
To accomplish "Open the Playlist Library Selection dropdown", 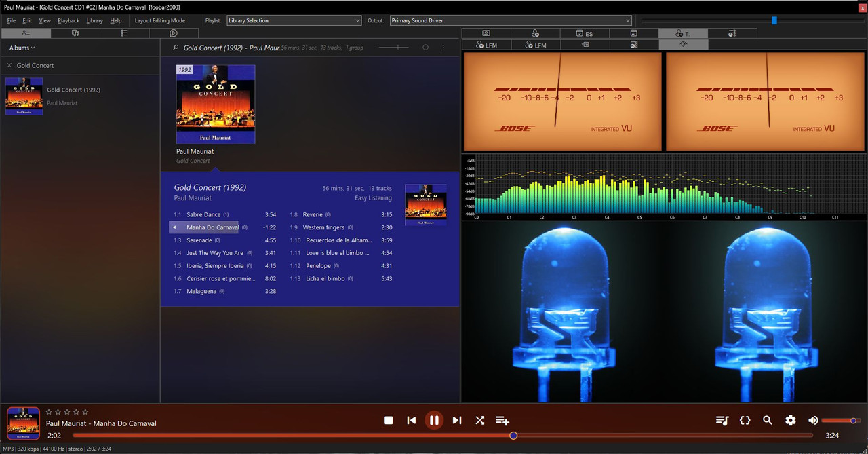I will tap(294, 20).
